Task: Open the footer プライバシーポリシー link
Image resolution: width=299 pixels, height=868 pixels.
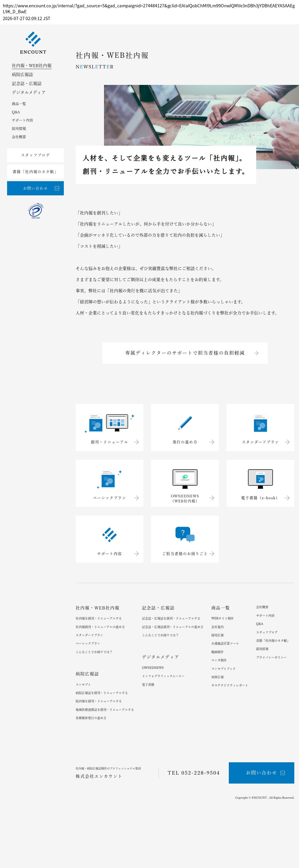Action: coord(271,657)
